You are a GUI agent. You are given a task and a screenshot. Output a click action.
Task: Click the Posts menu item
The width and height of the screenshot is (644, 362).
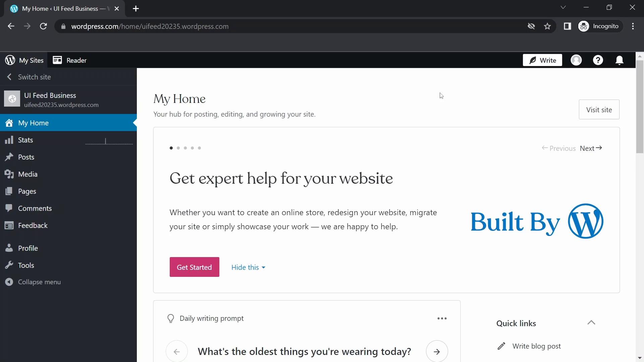pos(26,157)
